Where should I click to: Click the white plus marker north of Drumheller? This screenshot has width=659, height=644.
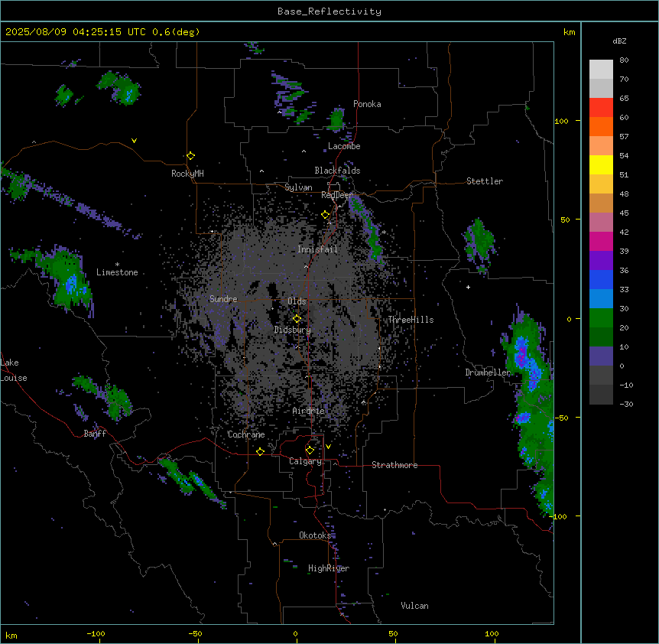pos(468,287)
